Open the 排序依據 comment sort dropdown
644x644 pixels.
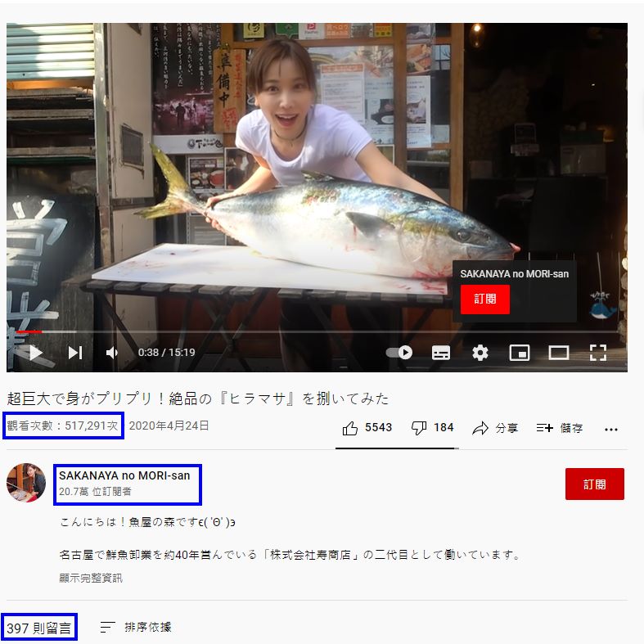coord(136,627)
